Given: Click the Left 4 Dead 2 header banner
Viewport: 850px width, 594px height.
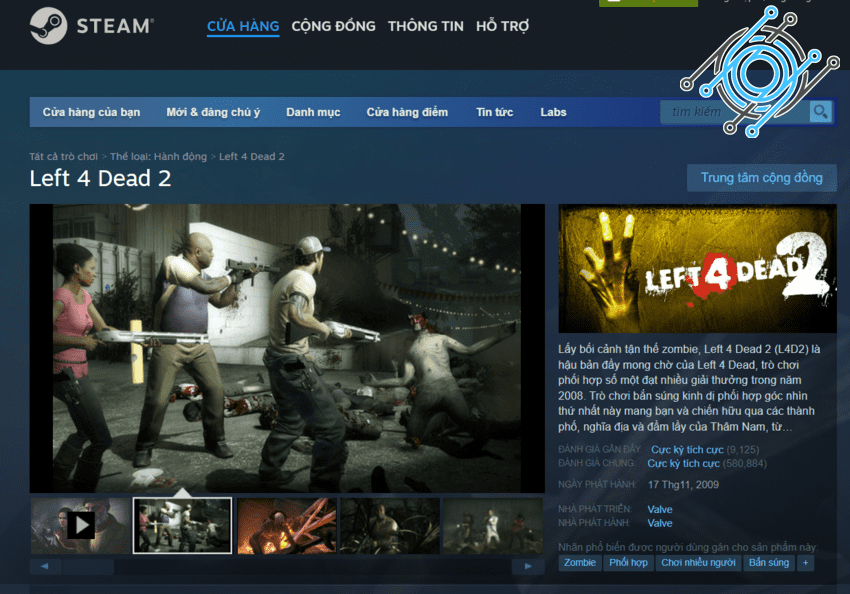Looking at the screenshot, I should (697, 268).
